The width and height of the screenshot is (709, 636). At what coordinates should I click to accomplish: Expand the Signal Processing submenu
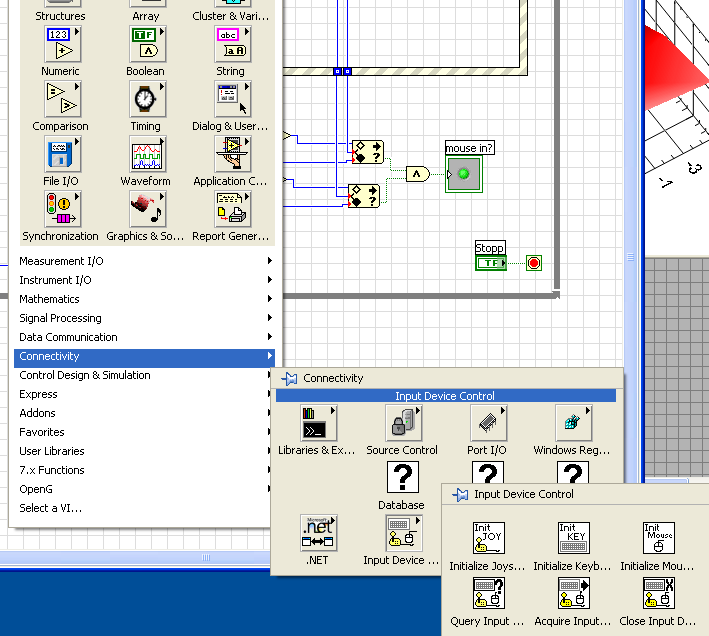pyautogui.click(x=145, y=318)
